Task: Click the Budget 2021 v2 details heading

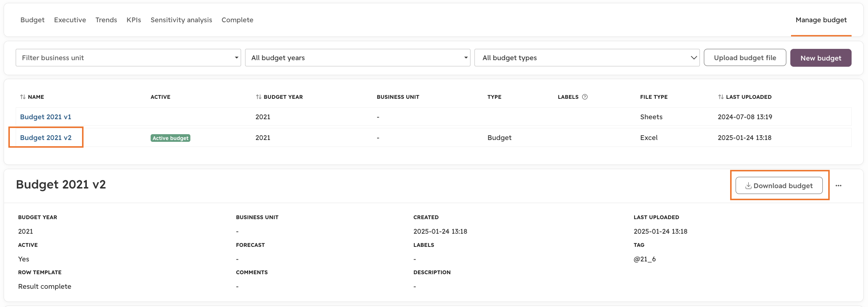Action: [61, 184]
